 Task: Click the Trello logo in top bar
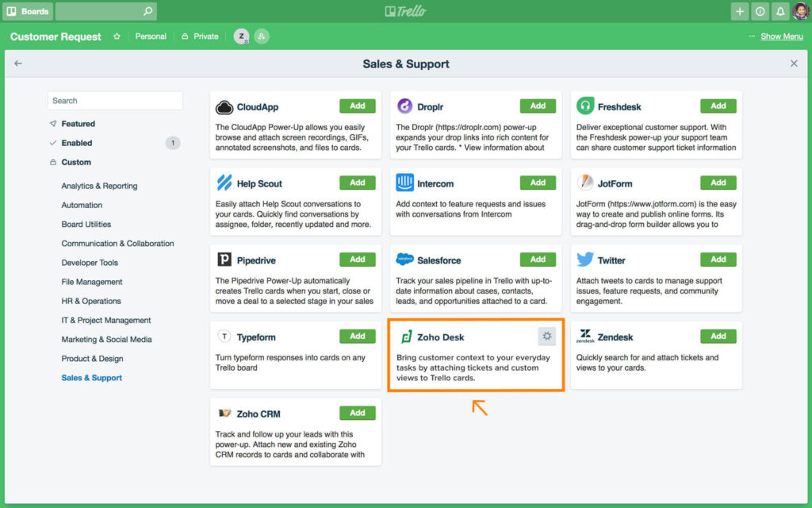click(405, 11)
